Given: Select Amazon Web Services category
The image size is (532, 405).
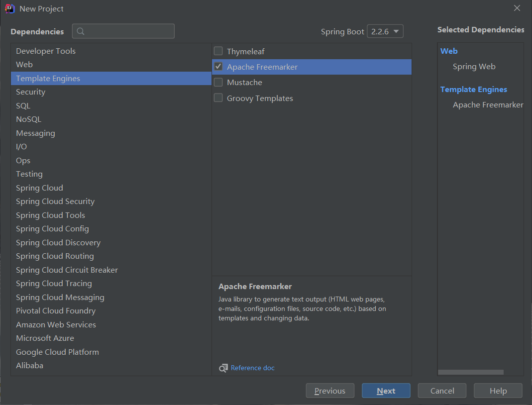Looking at the screenshot, I should 111,324.
